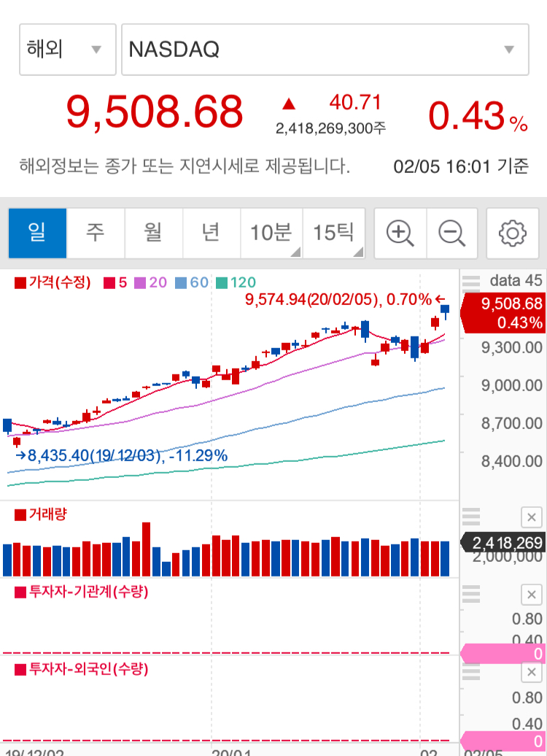Toggle the 60-day moving average legend
547x756 pixels.
click(x=192, y=282)
